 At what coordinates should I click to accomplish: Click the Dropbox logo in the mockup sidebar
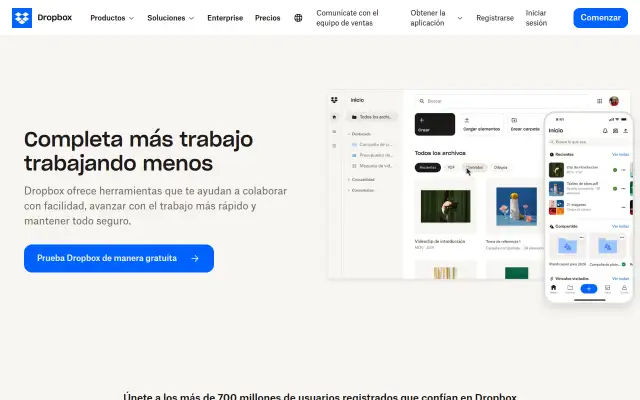coord(334,100)
